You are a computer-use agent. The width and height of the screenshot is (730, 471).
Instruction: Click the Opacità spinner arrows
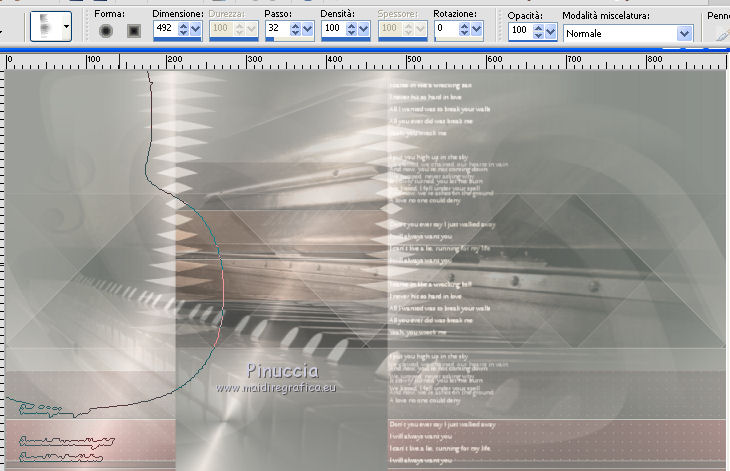(x=539, y=31)
